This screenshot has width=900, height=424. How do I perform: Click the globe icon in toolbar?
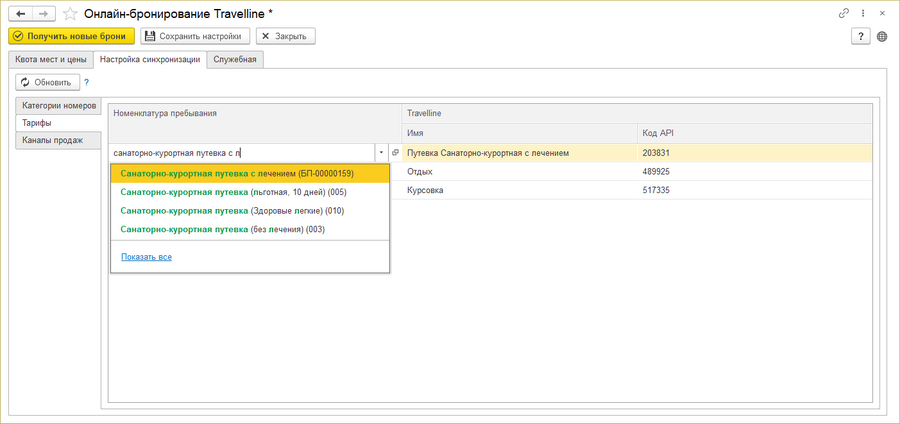point(882,36)
